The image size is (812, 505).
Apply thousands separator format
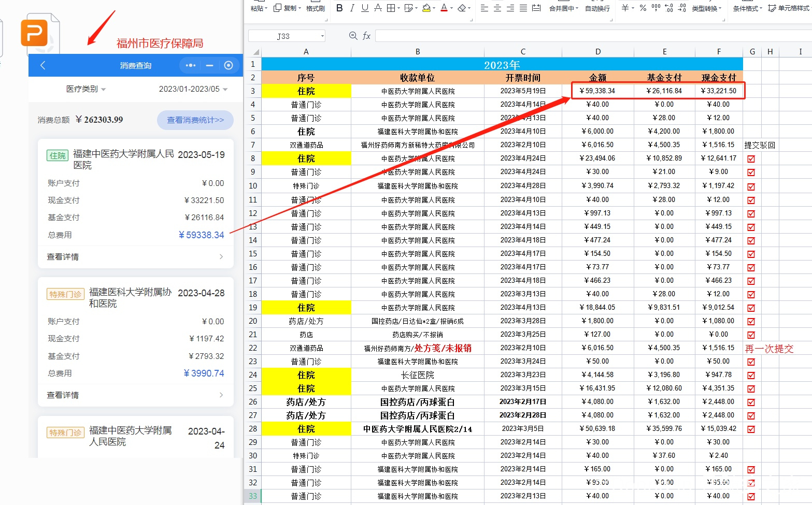656,8
